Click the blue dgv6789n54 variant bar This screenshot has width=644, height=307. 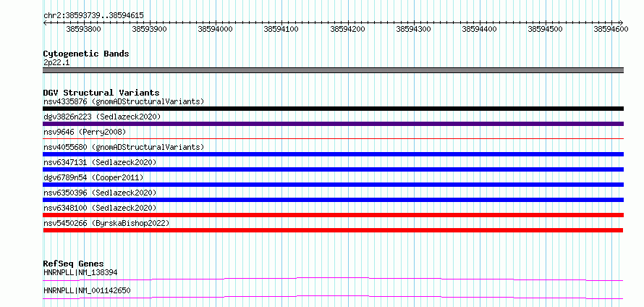click(x=333, y=185)
